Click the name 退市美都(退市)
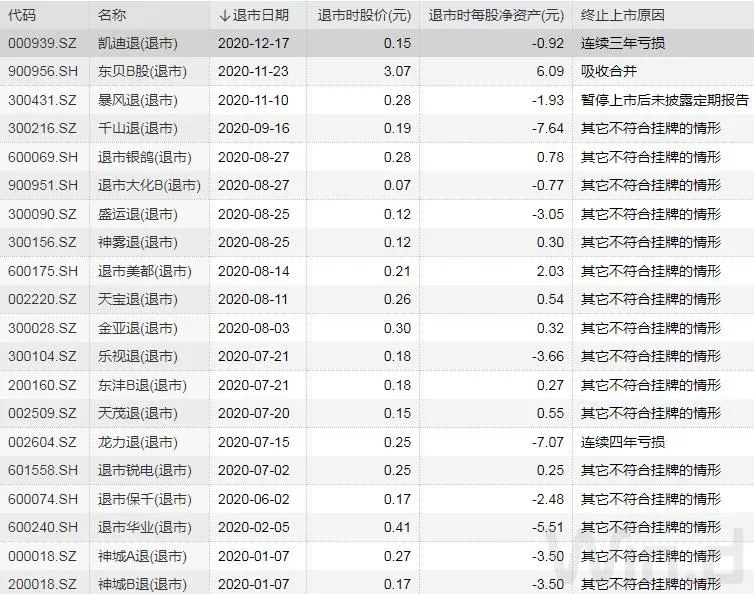The image size is (754, 594). tap(144, 271)
